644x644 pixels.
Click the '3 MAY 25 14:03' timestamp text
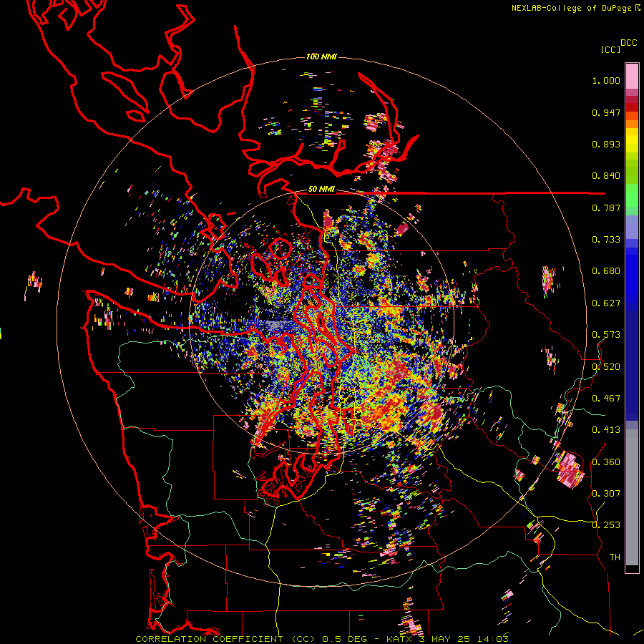[464, 639]
